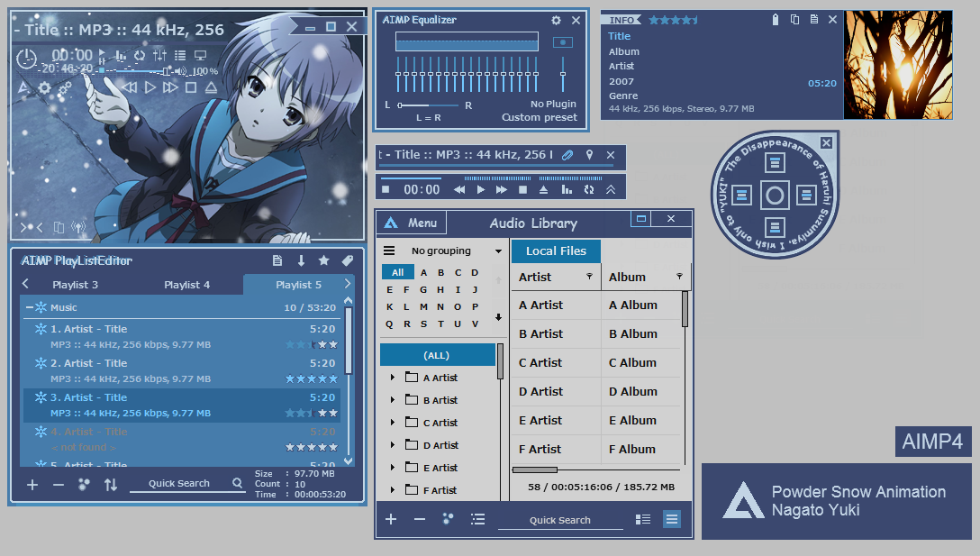Open AIMP settings gear icon
The image size is (980, 556).
click(x=42, y=87)
